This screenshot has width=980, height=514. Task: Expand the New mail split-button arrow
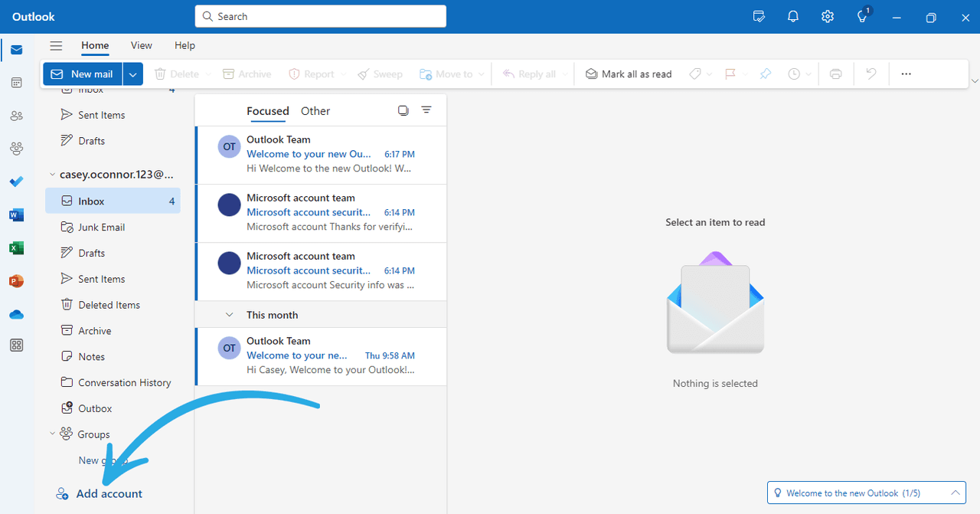coord(132,74)
